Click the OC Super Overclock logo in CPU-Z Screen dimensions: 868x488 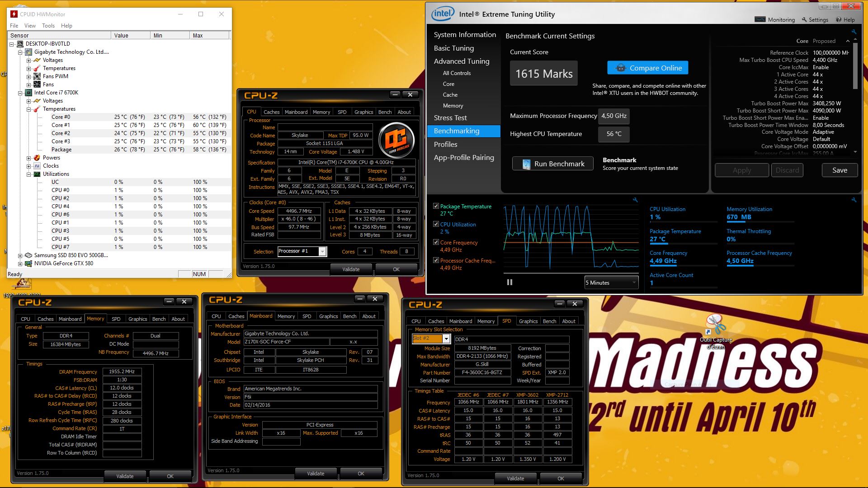(396, 140)
